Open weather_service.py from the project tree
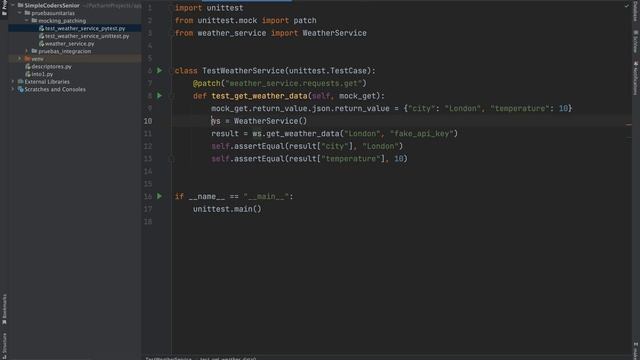The image size is (640, 360). 69,44
